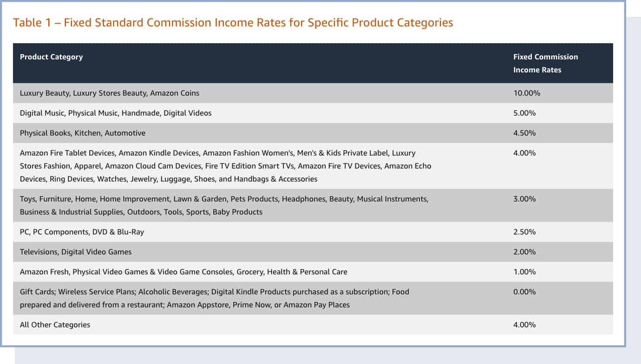Click the Table 1 title heading
The image size is (641, 364).
pos(232,22)
